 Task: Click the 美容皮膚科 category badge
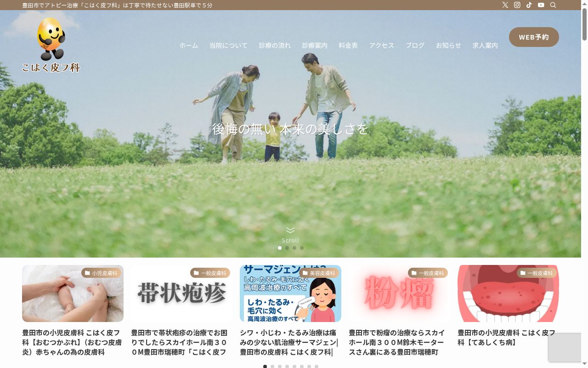tap(319, 273)
